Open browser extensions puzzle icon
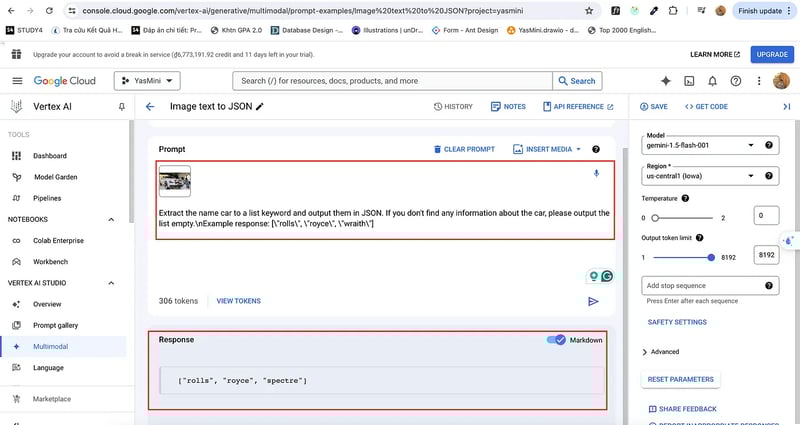Viewport: 800px width, 425px height. [x=673, y=11]
